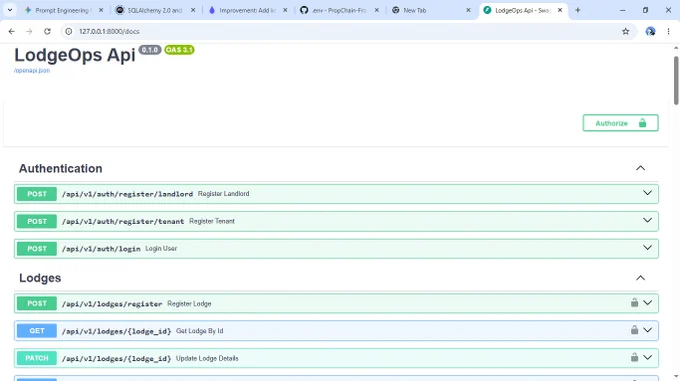This screenshot has height=381, width=680.
Task: Reload the current page
Action: click(47, 31)
